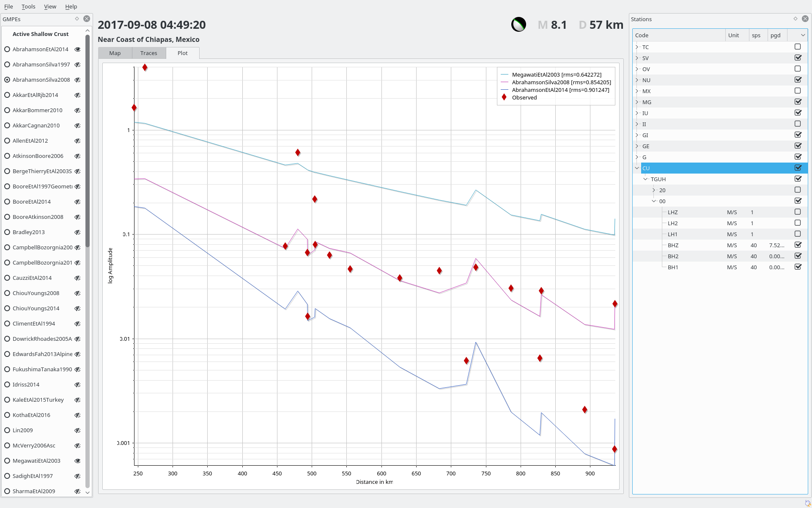
Task: Toggle eye icon for BooreEtAl2014
Action: (x=77, y=202)
